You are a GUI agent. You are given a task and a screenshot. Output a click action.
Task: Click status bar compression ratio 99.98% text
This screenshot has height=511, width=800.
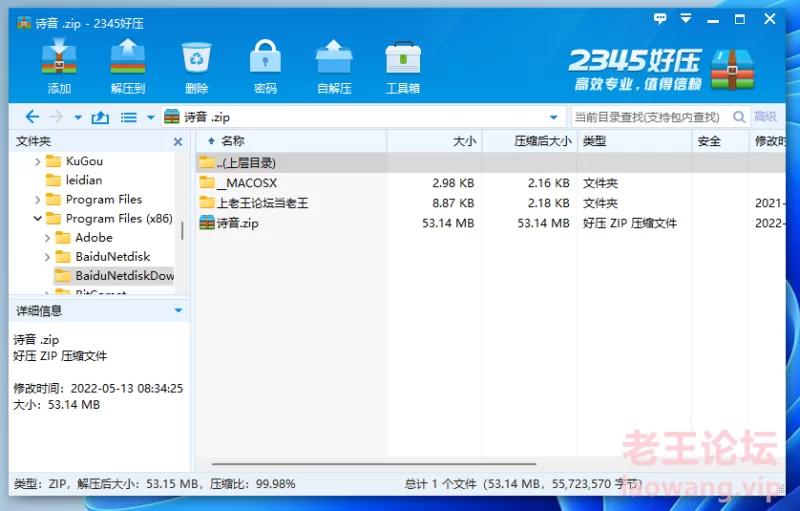click(x=253, y=484)
